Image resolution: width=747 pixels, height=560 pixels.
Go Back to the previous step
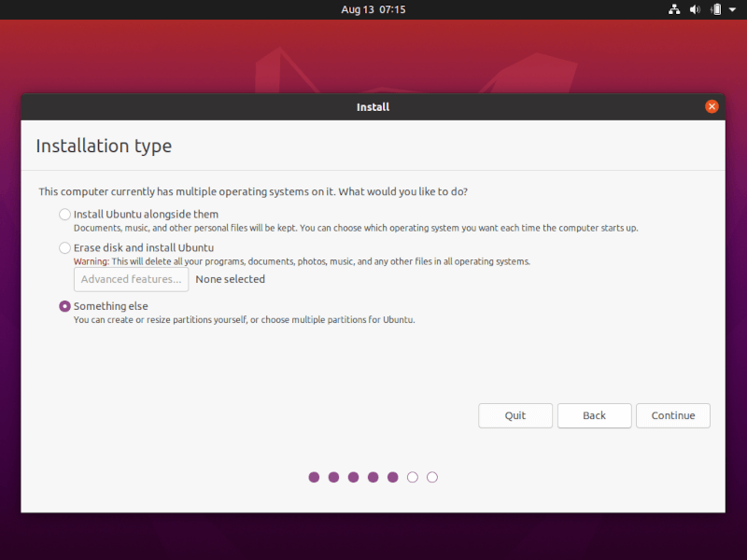pyautogui.click(x=594, y=415)
